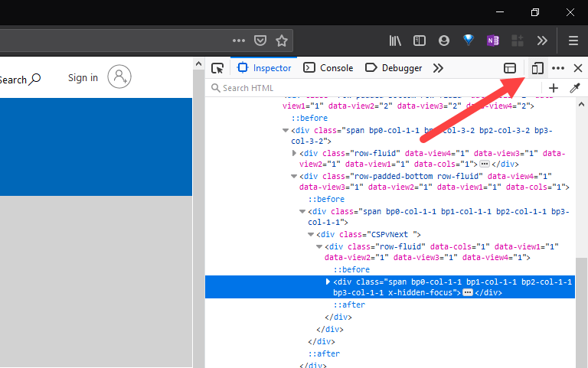Screen dimensions: 588x368
Task: Click the page scrollbar up arrow
Action: 199,64
